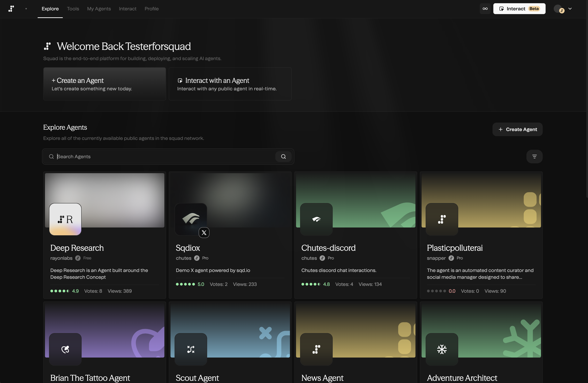Click the search magnifier button in search bar
Image resolution: width=588 pixels, height=383 pixels.
pos(283,157)
